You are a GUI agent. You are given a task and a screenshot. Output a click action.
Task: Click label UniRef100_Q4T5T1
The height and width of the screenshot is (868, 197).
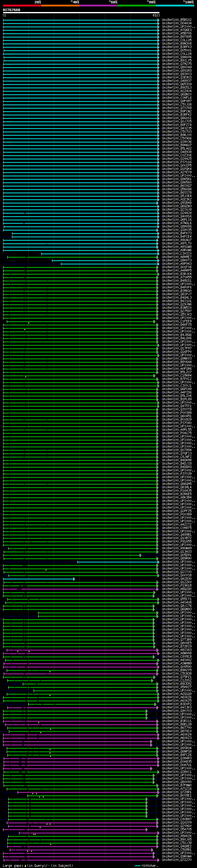point(177,406)
